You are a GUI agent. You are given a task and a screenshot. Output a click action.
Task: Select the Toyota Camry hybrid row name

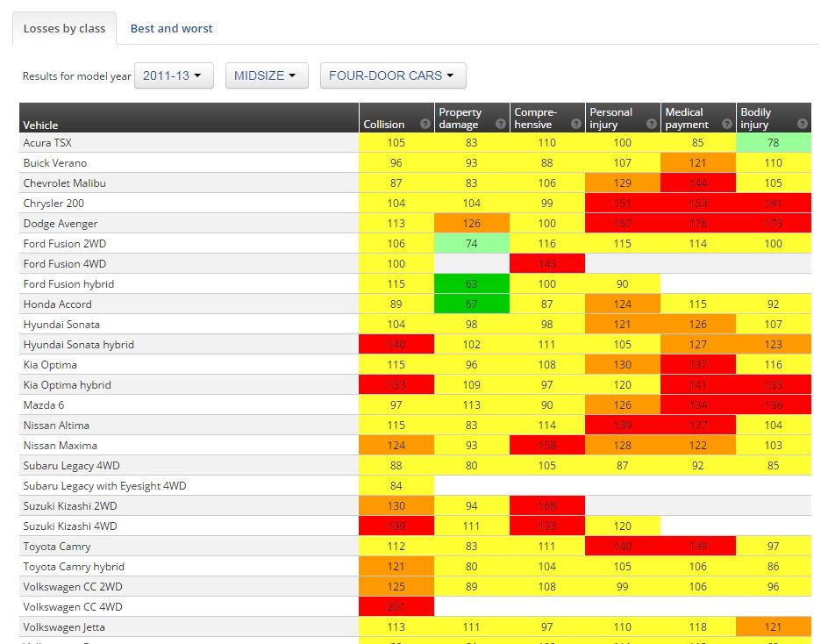click(74, 566)
